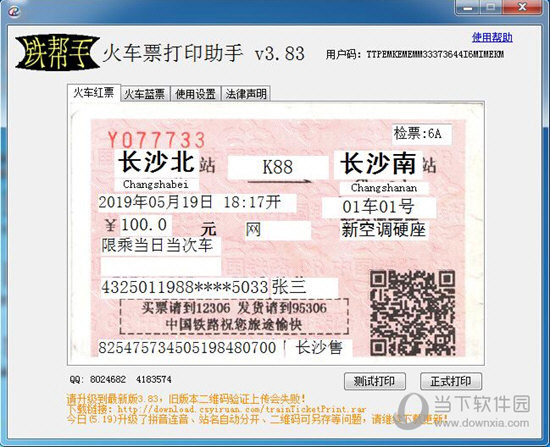
Task: Edit the 网 ticket source field
Action: click(278, 230)
